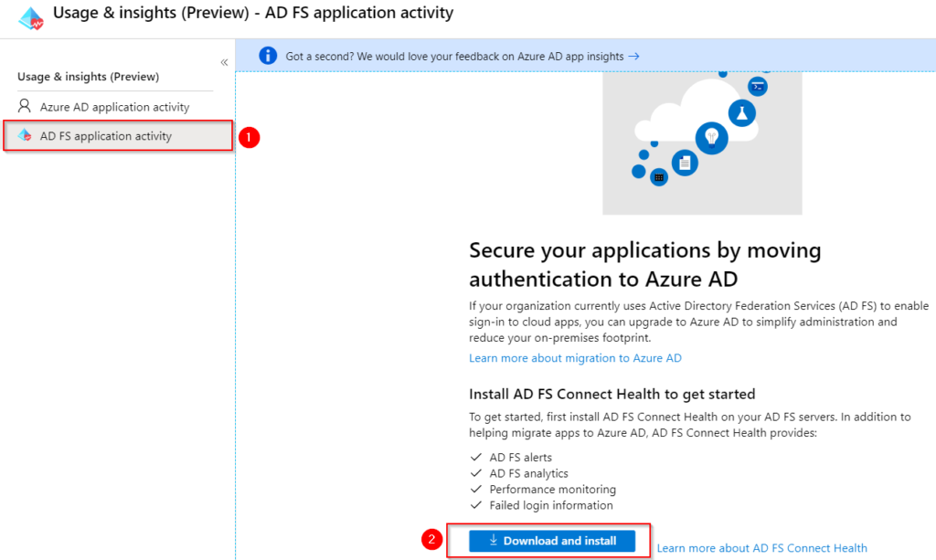The image size is (936, 560).
Task: Click the info icon in the feedback banner
Action: pyautogui.click(x=267, y=56)
